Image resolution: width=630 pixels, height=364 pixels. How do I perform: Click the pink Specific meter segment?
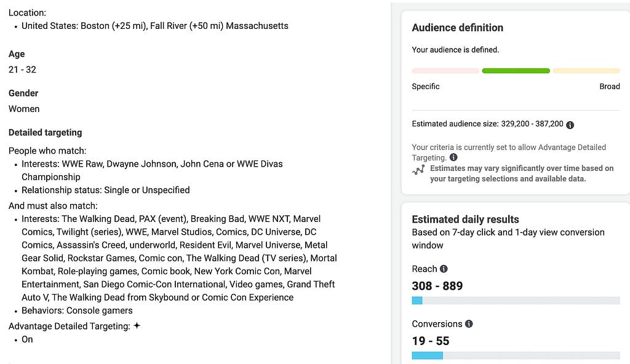click(445, 71)
